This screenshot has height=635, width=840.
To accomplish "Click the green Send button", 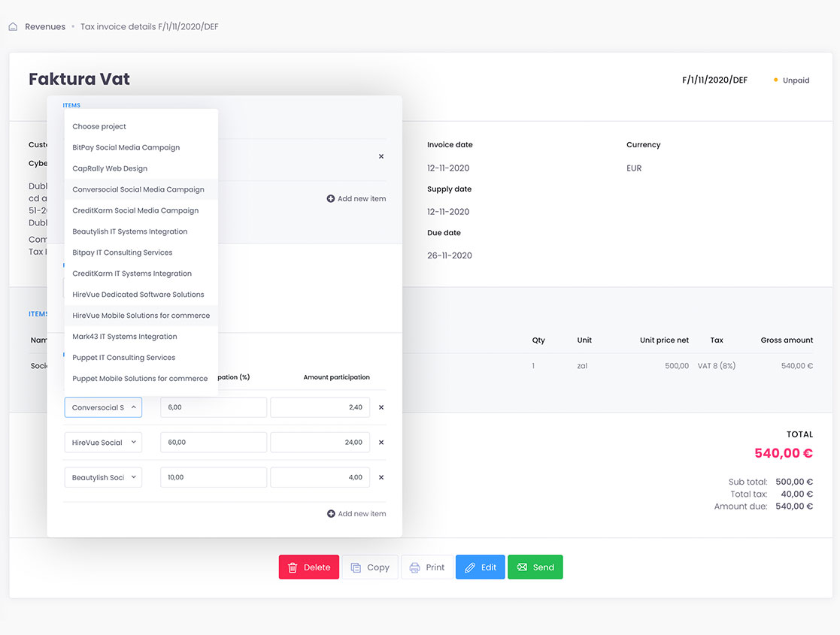I will [x=535, y=567].
